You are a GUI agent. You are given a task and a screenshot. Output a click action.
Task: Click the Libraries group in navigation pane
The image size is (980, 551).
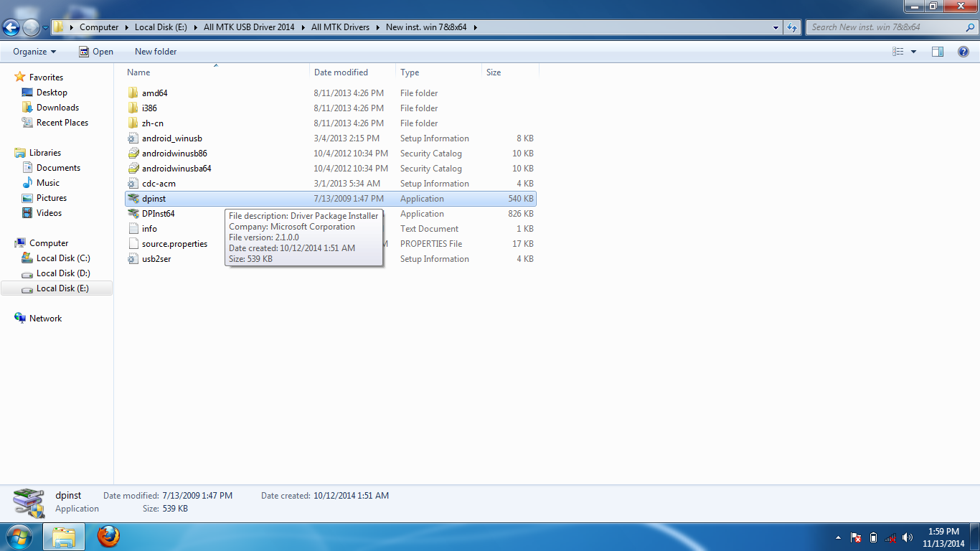[45, 153]
